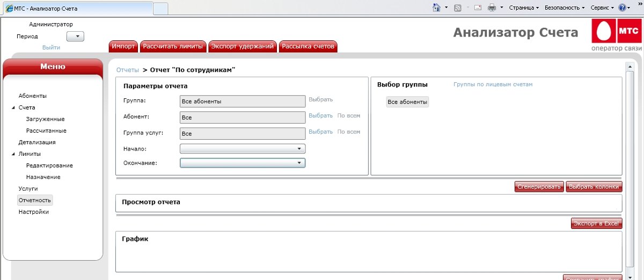Open the browser Help question-mark icon
644x280 pixels.
[x=622, y=8]
